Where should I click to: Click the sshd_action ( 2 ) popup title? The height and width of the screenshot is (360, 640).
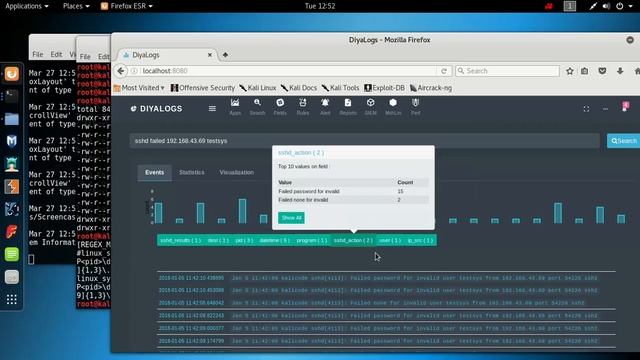(x=301, y=153)
